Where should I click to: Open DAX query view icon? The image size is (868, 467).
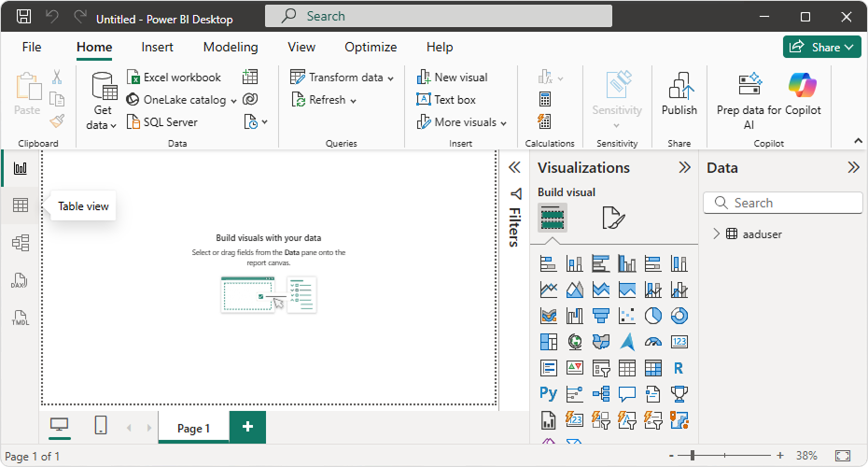[x=20, y=280]
